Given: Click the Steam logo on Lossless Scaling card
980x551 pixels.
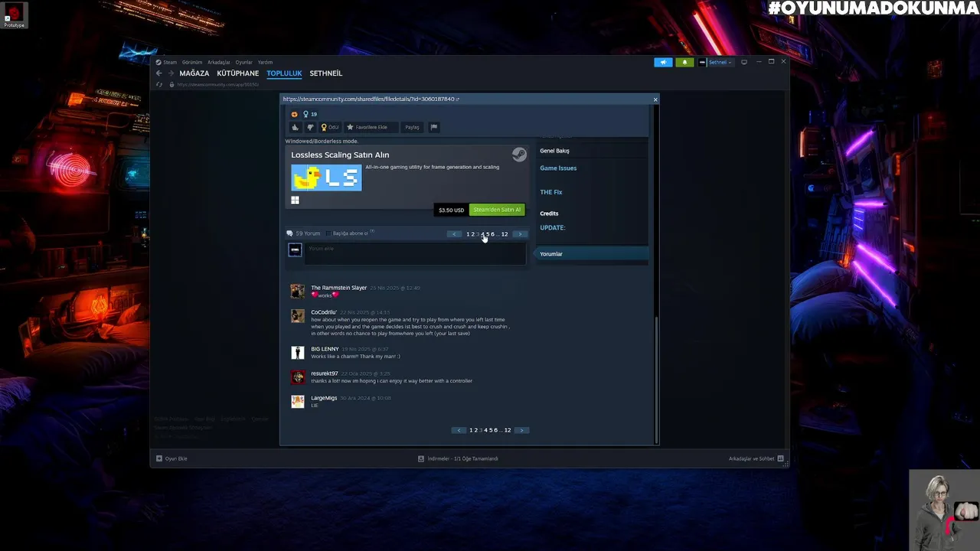Looking at the screenshot, I should [x=519, y=155].
